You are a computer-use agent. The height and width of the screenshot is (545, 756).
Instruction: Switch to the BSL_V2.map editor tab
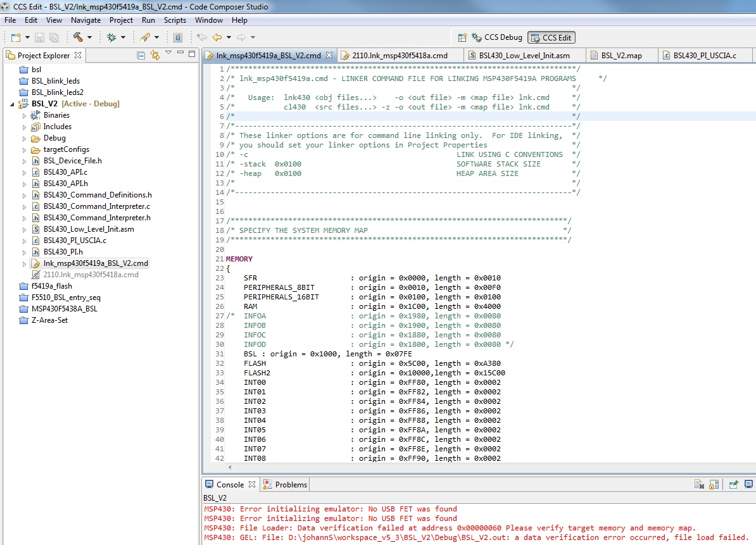[x=622, y=56]
